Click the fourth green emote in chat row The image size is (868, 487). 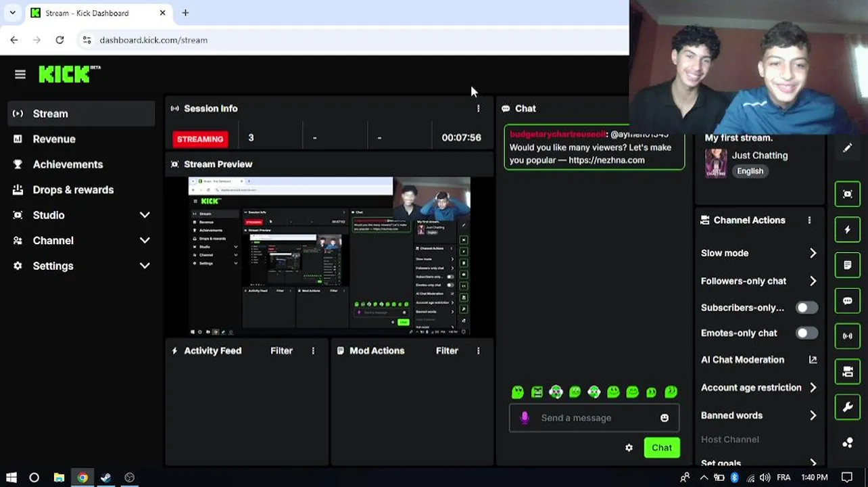[x=575, y=392]
